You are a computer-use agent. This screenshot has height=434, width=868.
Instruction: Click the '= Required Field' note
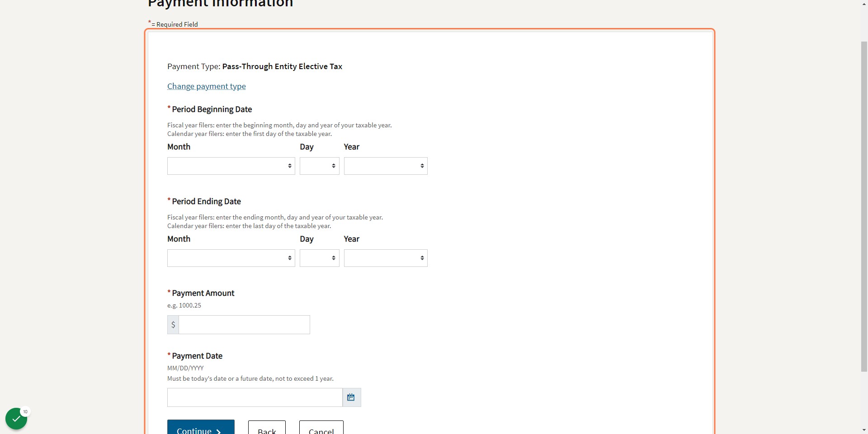click(175, 24)
